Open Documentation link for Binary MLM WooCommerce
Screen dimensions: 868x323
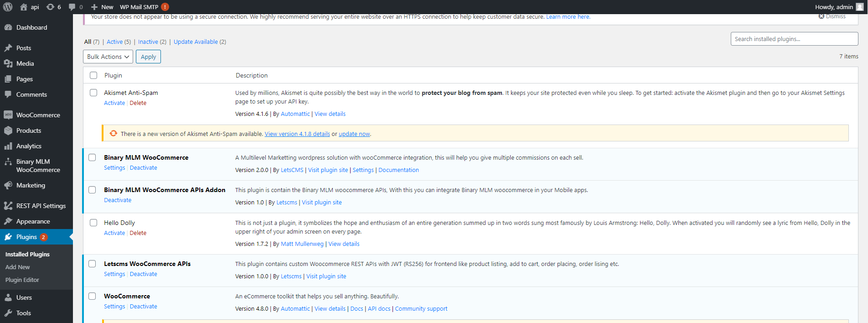pos(398,170)
